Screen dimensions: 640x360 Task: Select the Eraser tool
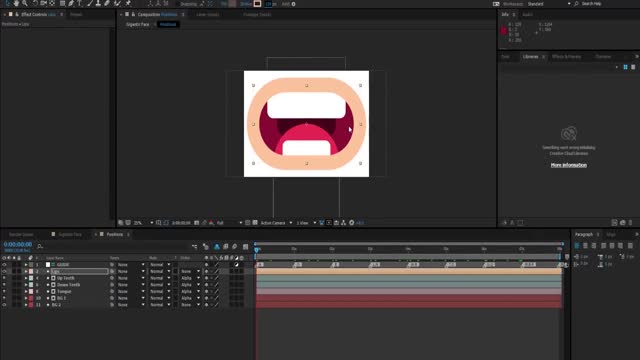point(107,3)
